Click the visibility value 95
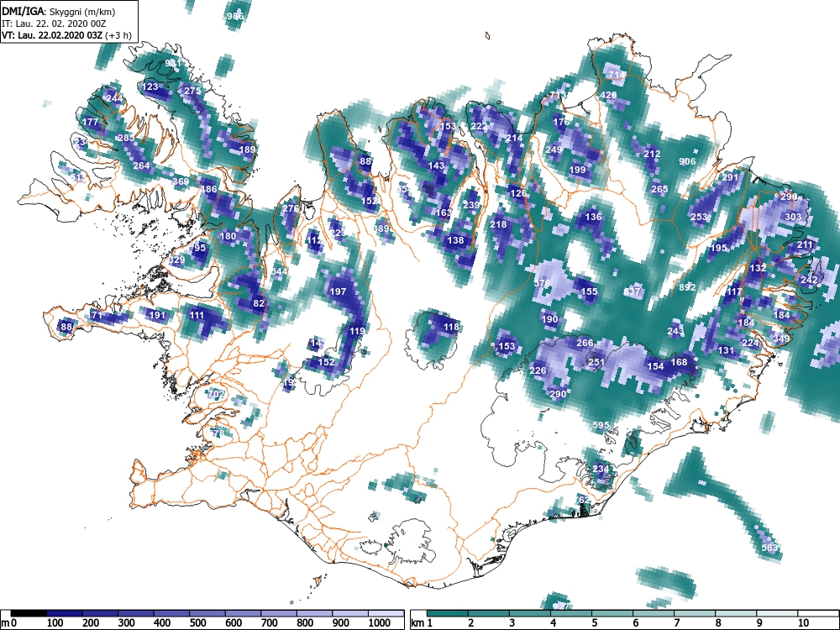840x630 pixels. point(200,248)
